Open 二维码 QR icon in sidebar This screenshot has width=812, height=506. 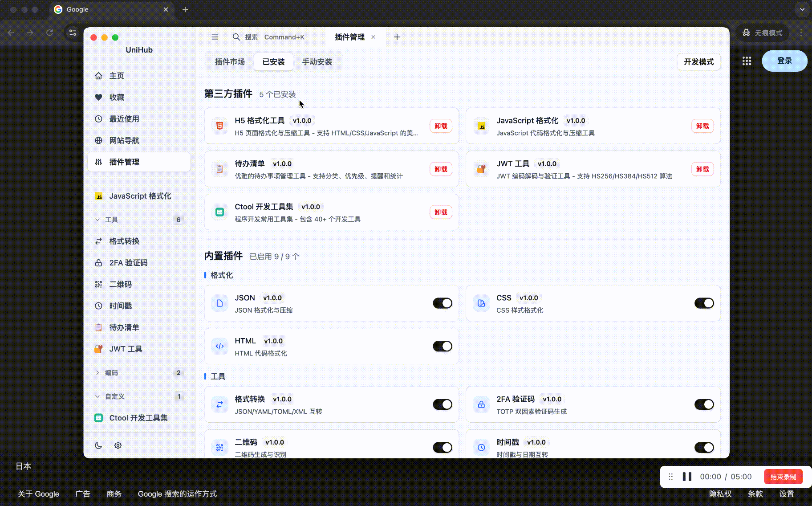[98, 284]
